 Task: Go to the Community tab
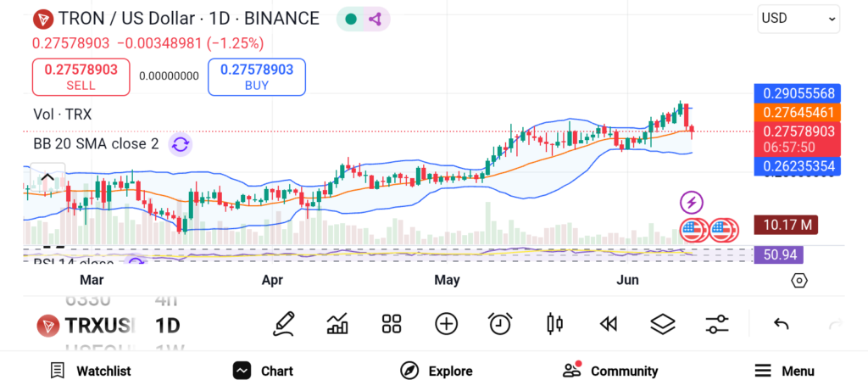(610, 371)
